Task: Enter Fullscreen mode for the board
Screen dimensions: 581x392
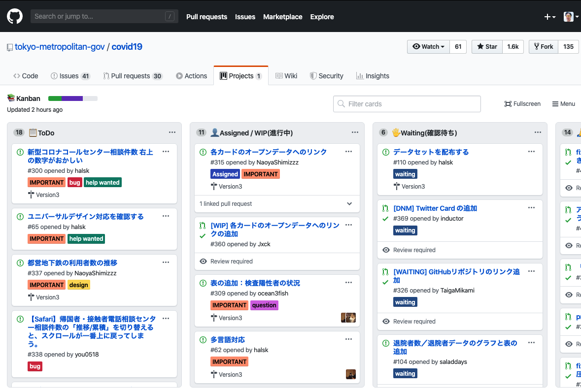Action: 522,104
